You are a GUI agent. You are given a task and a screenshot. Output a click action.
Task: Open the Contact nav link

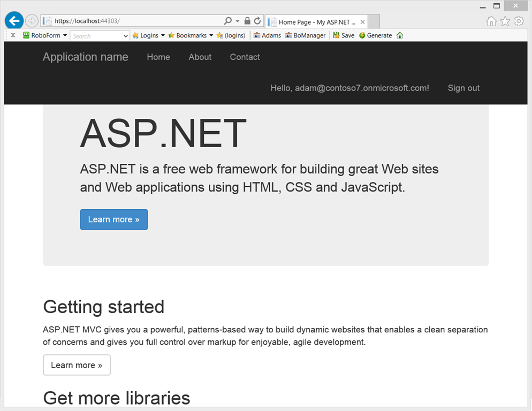pyautogui.click(x=245, y=57)
